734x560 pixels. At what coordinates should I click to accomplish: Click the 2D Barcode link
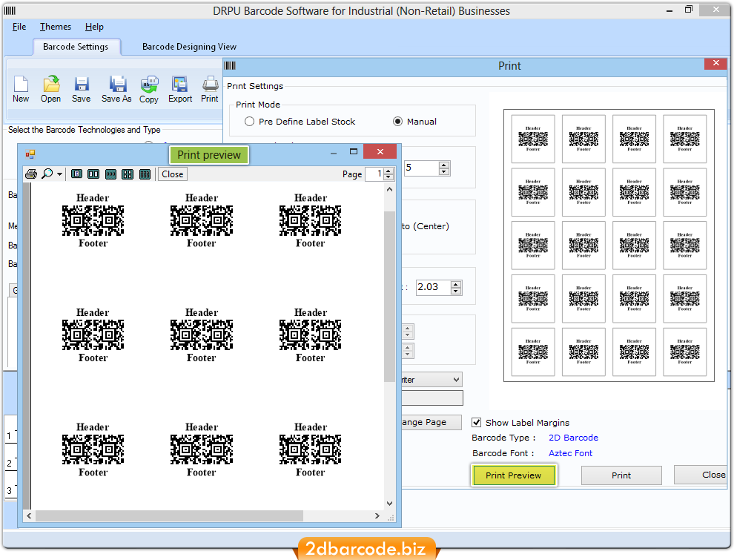tap(573, 438)
